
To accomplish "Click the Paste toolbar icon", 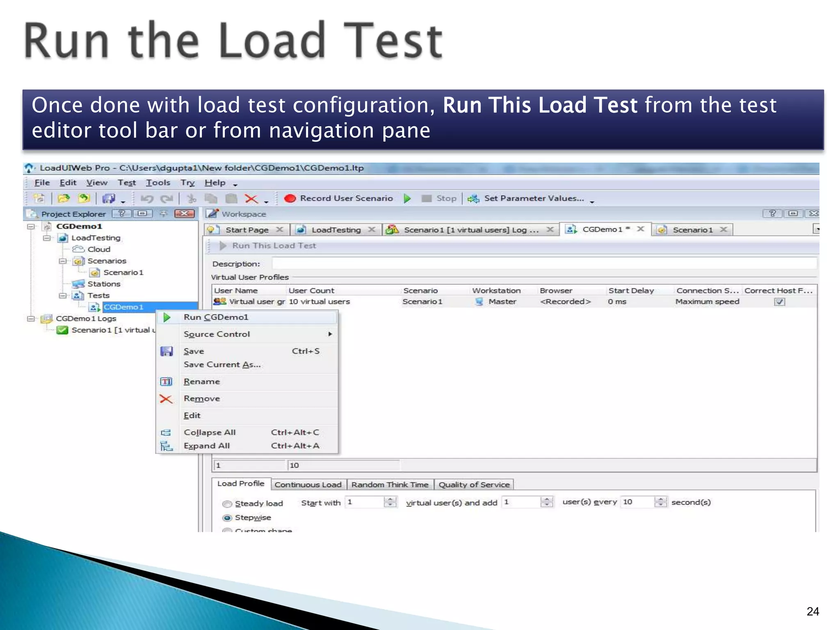I will pyautogui.click(x=231, y=199).
